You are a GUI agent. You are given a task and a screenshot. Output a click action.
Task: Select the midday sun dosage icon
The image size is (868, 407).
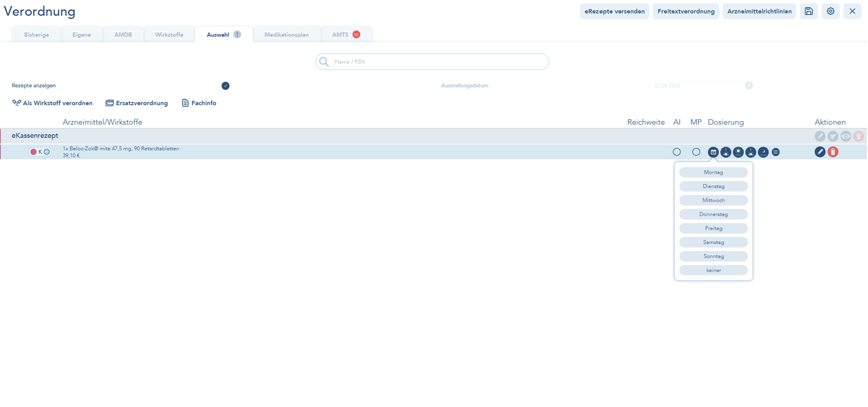coord(738,152)
